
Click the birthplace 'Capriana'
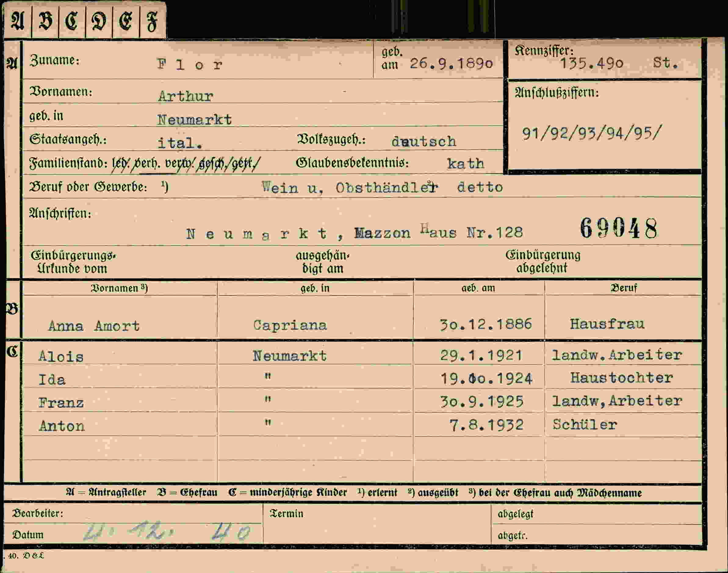pos(290,326)
